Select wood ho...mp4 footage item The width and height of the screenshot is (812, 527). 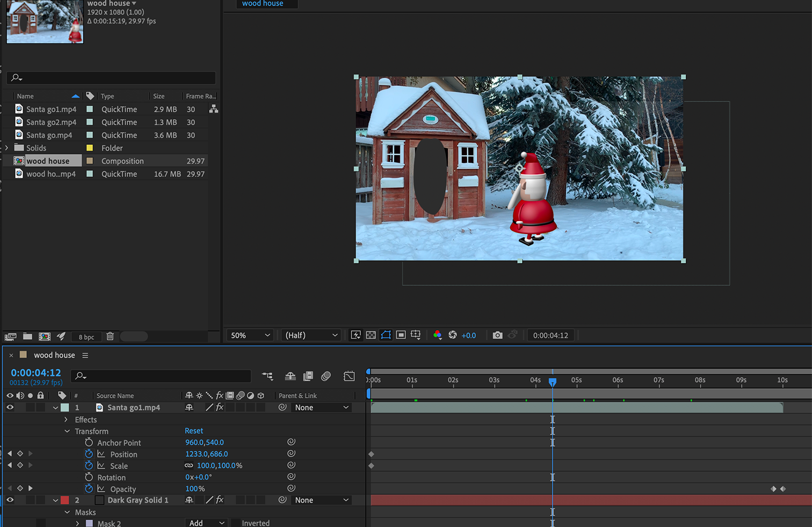[51, 174]
